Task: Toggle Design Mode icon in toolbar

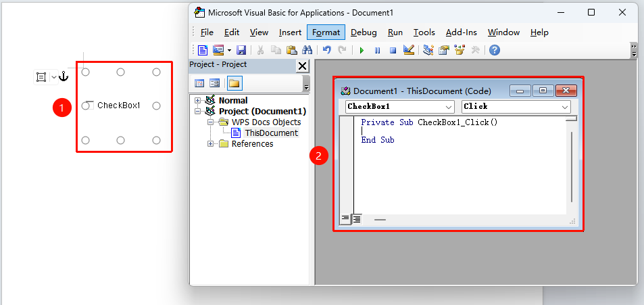Action: [x=408, y=50]
